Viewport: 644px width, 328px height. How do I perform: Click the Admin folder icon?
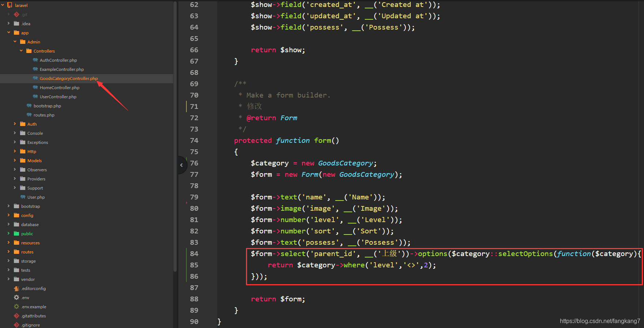[x=23, y=42]
